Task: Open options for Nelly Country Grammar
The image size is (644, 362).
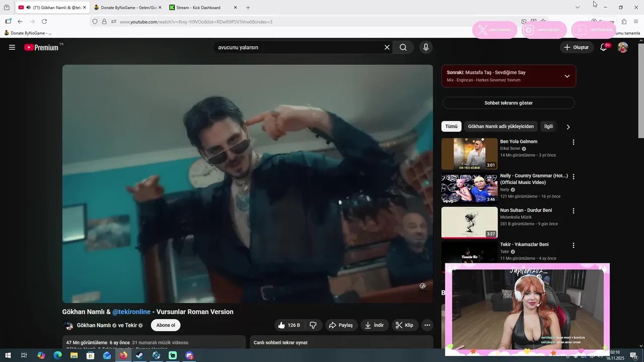Action: [573, 176]
